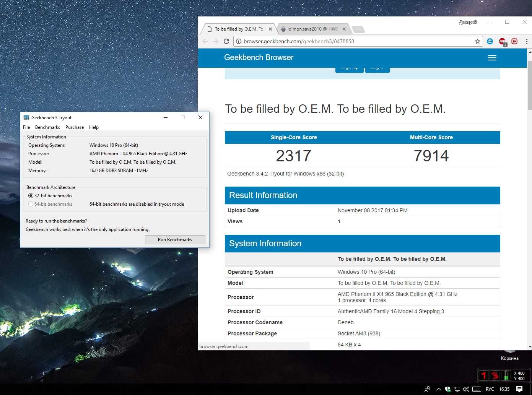The width and height of the screenshot is (532, 395).
Task: Close the 'To be filled by O.E.M.' tab
Action: pos(270,29)
